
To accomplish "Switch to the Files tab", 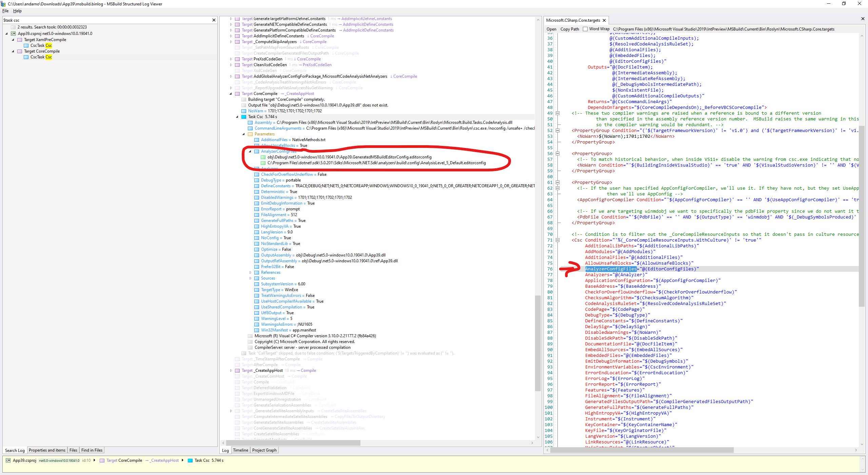I will tap(73, 450).
